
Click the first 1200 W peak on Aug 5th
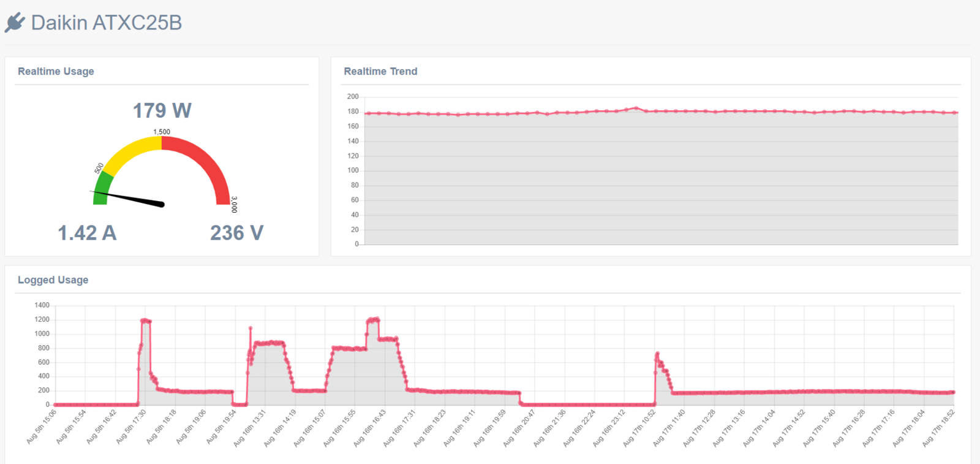pyautogui.click(x=145, y=320)
